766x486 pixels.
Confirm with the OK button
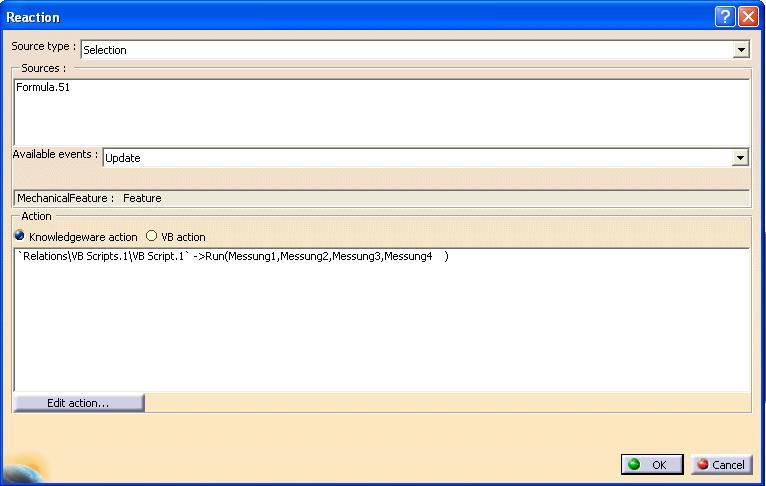[652, 465]
